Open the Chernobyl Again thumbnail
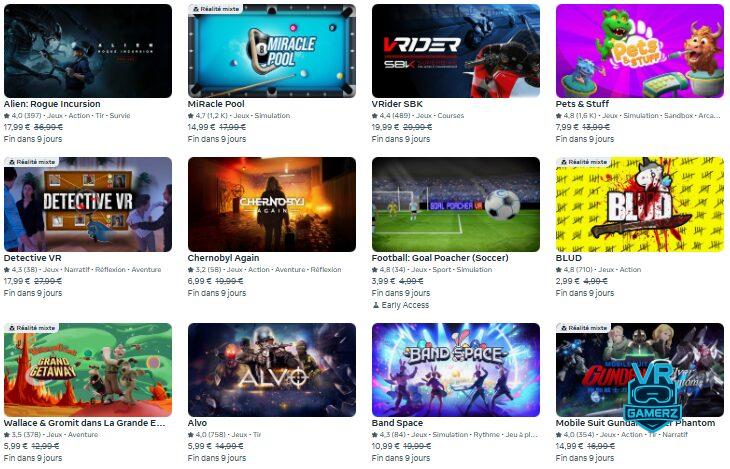Viewport: 730px width, 469px height. click(x=272, y=204)
